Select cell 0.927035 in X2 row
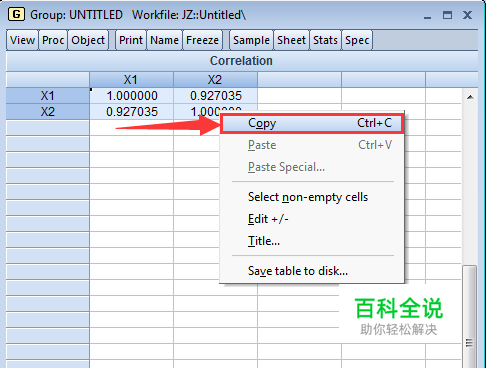The image size is (486, 368). pos(131,112)
